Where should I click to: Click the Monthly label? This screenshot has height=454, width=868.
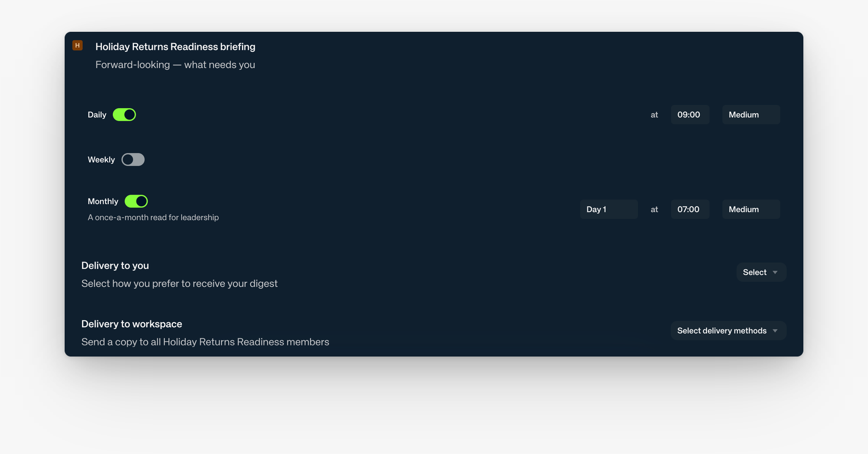[103, 202]
